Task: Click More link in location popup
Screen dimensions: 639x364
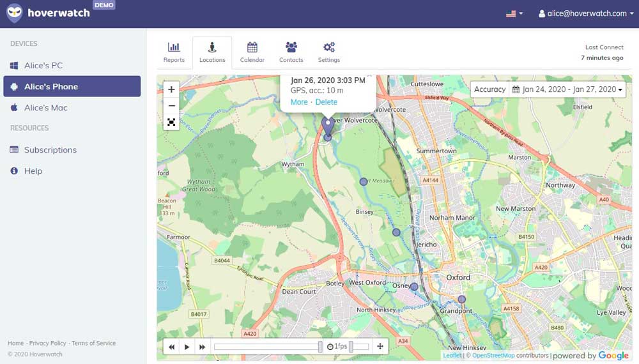Action: [x=299, y=102]
